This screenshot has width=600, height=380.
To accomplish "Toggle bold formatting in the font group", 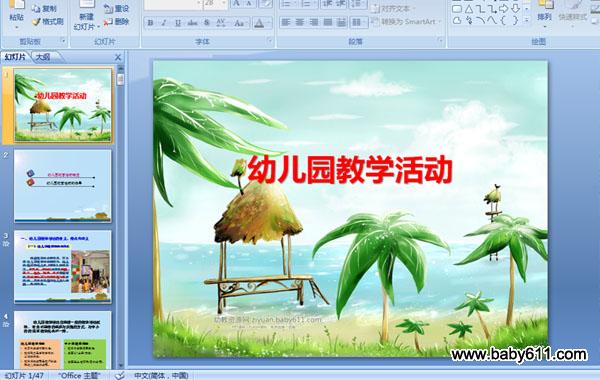I will coord(150,23).
